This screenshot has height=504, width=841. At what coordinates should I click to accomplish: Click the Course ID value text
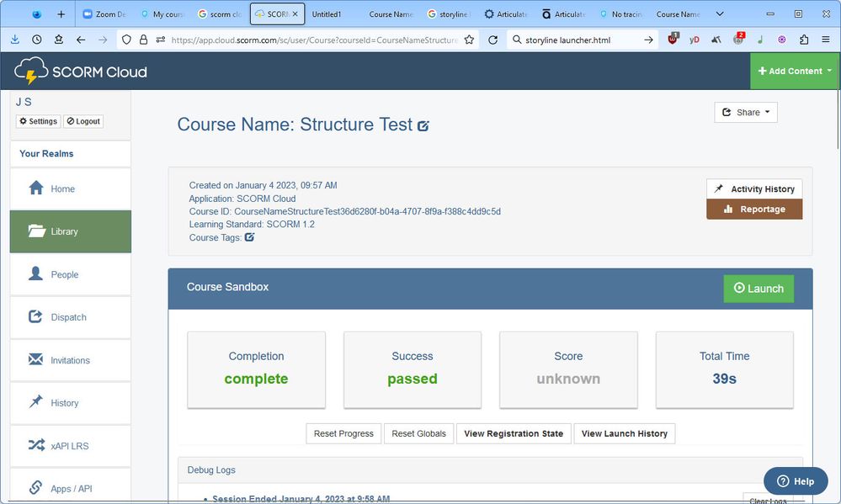click(367, 211)
